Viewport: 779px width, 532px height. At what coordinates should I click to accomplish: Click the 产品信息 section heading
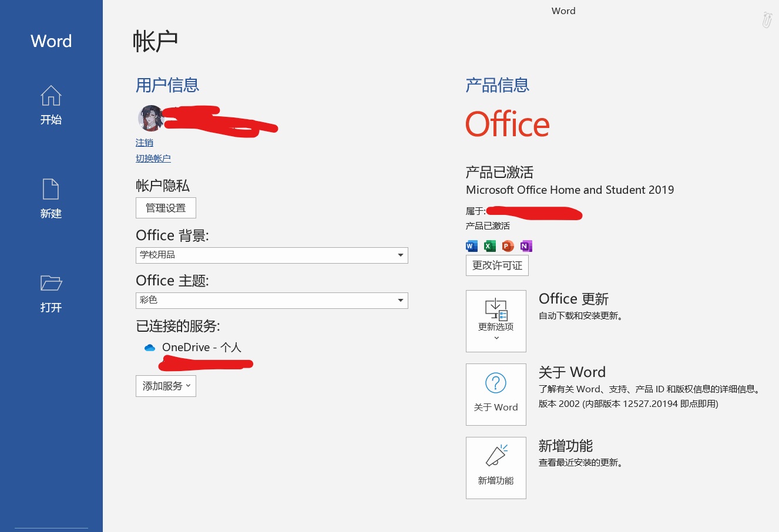(x=498, y=85)
